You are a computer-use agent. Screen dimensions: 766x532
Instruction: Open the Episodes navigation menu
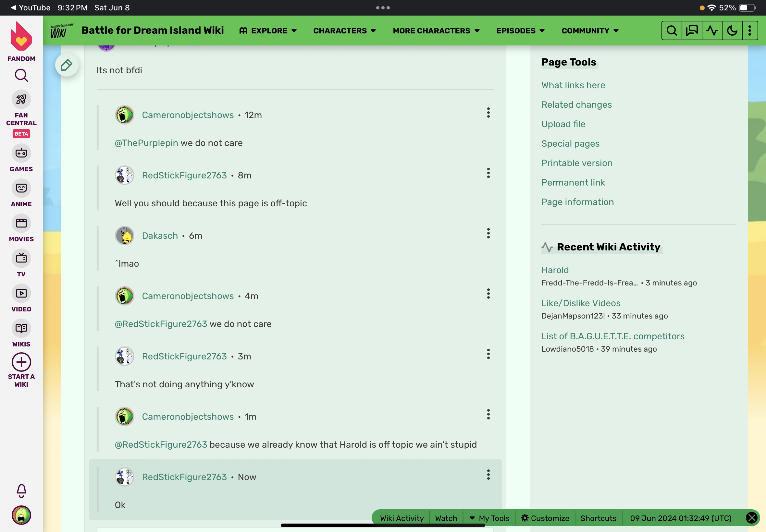(520, 31)
